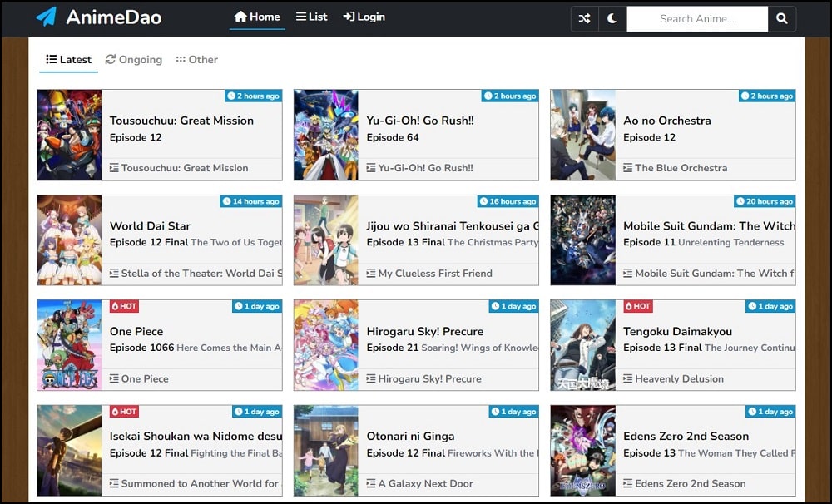The image size is (832, 504).
Task: Click the 20 hours ago time badge
Action: (x=765, y=201)
